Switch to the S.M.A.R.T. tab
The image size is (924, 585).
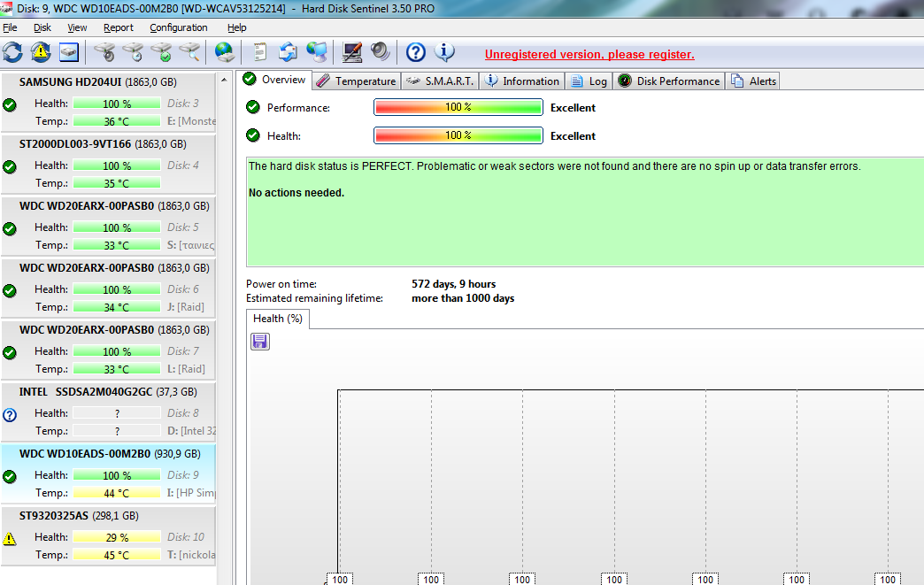point(440,81)
